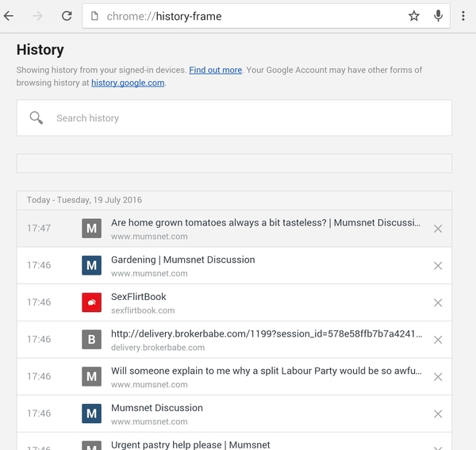Click the 17:47 timestamp

[x=39, y=229]
